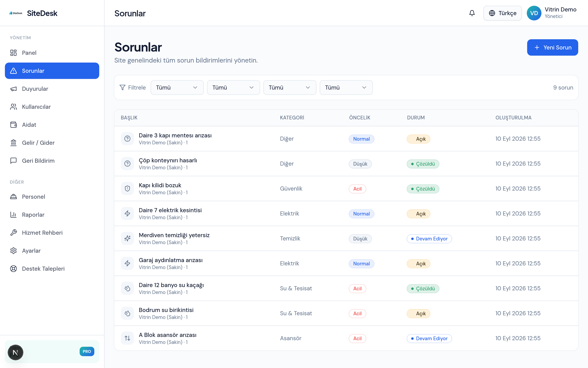
Task: Navigate to Aidat page
Action: (x=52, y=125)
